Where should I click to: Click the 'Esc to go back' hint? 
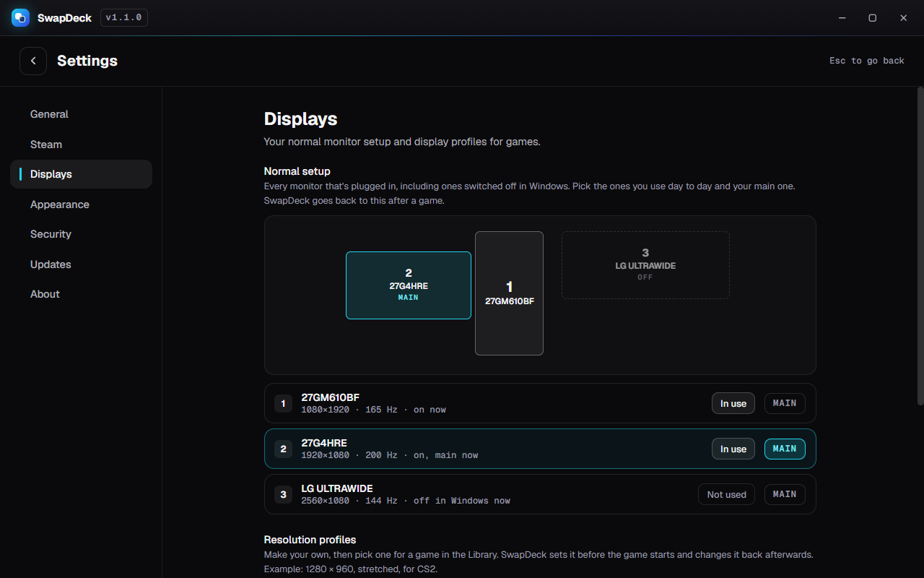[x=867, y=61]
